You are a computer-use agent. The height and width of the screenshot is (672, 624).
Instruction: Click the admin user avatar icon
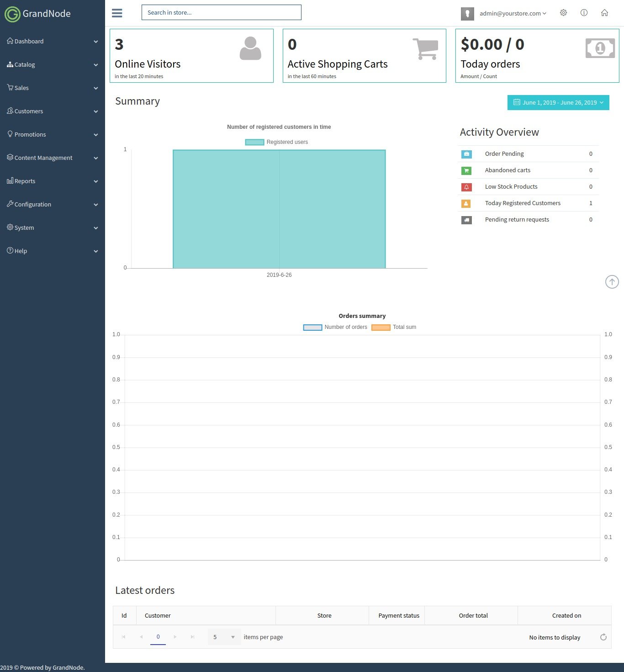point(467,14)
